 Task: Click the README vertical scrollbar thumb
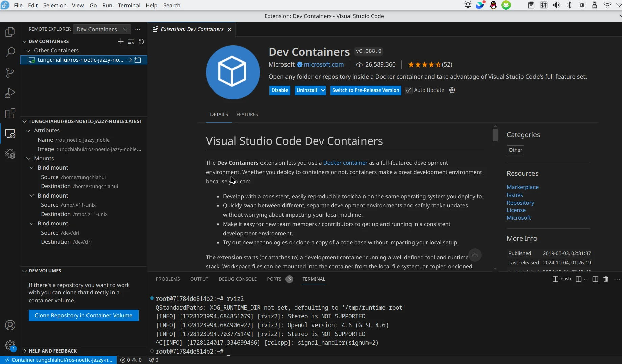[495, 135]
